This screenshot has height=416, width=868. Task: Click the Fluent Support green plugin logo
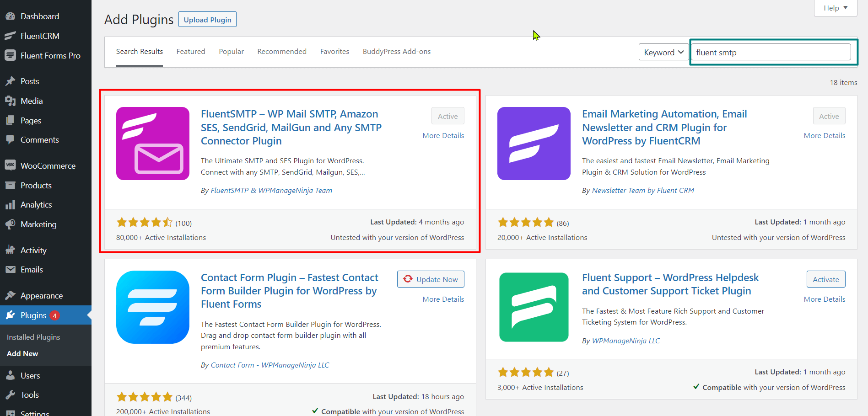pyautogui.click(x=534, y=307)
